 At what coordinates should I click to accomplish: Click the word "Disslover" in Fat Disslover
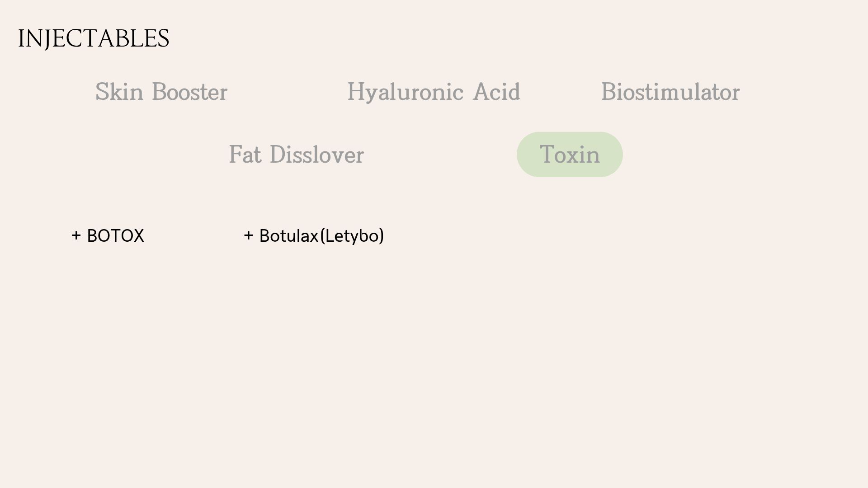pyautogui.click(x=316, y=155)
